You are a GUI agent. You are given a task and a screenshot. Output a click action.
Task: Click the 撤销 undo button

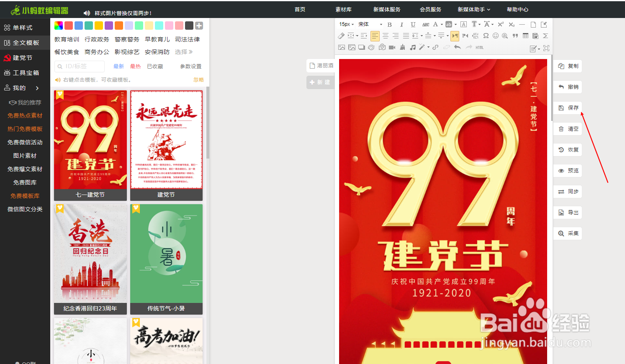pyautogui.click(x=568, y=87)
